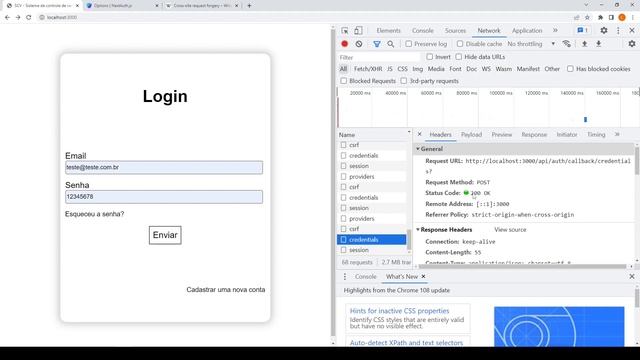Open Chrome profile avatar

click(622, 18)
